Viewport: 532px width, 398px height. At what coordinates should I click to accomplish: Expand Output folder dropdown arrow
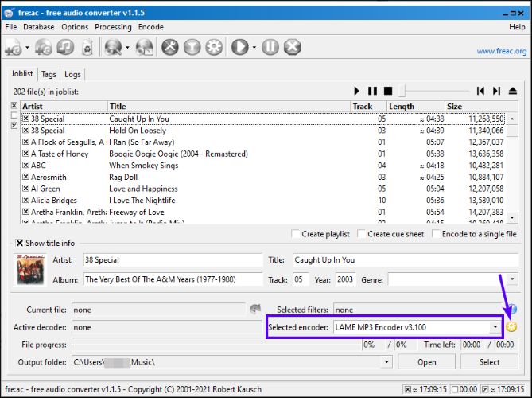click(386, 362)
